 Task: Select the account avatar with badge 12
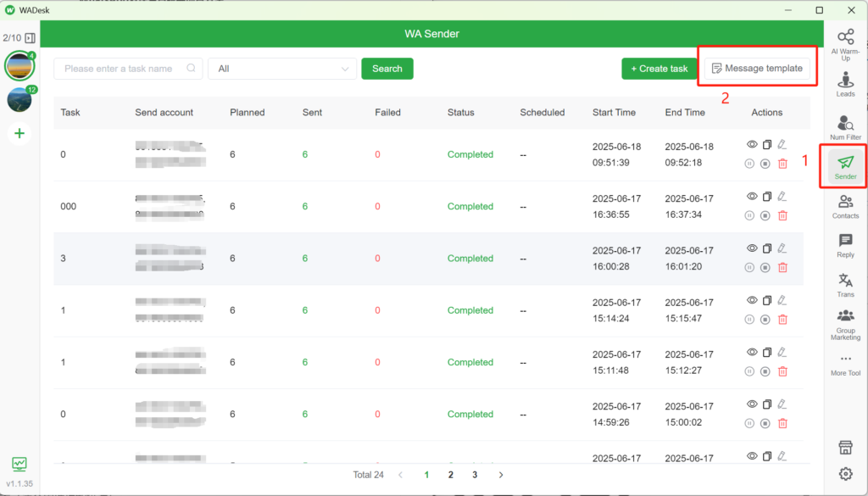point(19,100)
